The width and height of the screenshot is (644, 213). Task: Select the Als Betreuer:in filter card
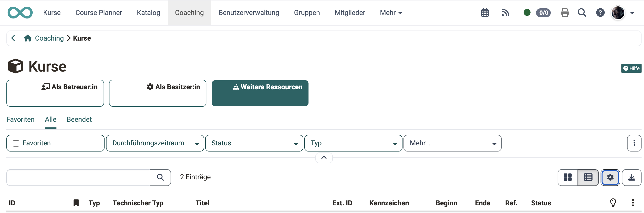(x=55, y=93)
